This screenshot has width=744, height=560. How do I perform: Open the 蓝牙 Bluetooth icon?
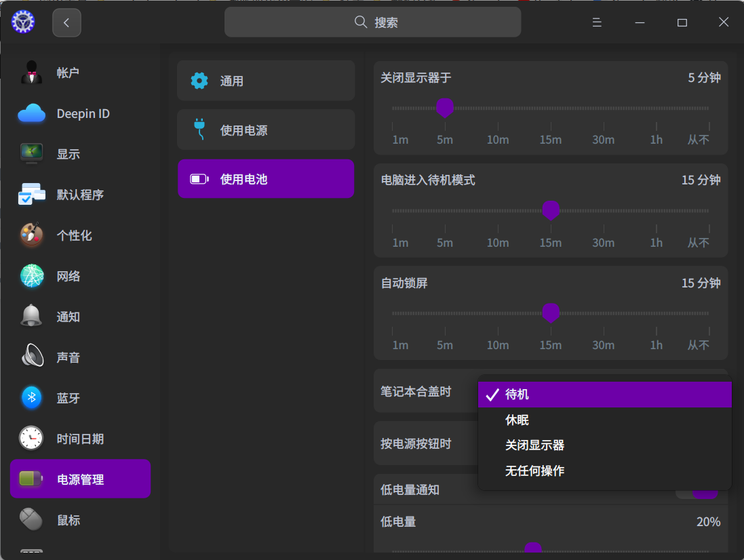31,398
